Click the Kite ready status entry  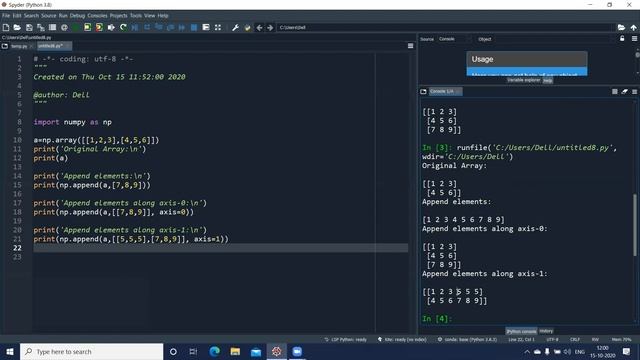[x=402, y=340]
